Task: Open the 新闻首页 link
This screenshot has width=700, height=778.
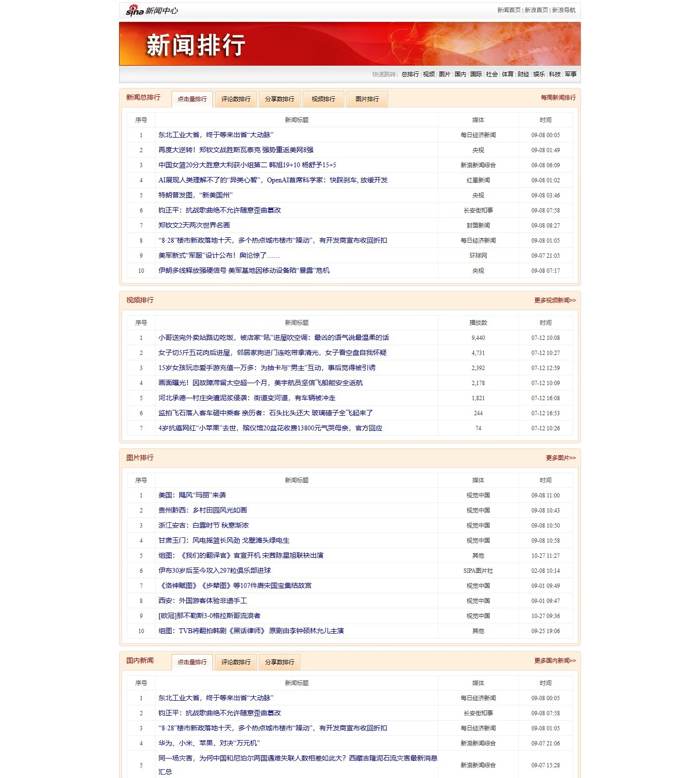Action: click(x=508, y=10)
